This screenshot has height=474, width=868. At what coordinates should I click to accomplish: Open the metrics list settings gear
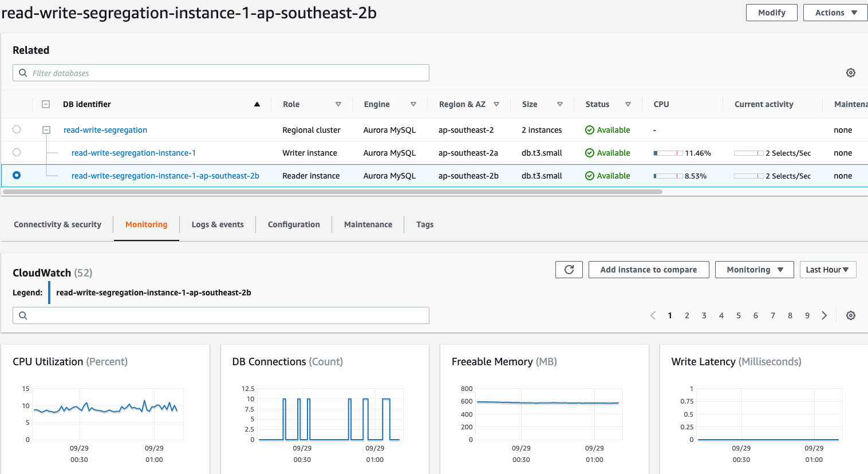pyautogui.click(x=850, y=315)
